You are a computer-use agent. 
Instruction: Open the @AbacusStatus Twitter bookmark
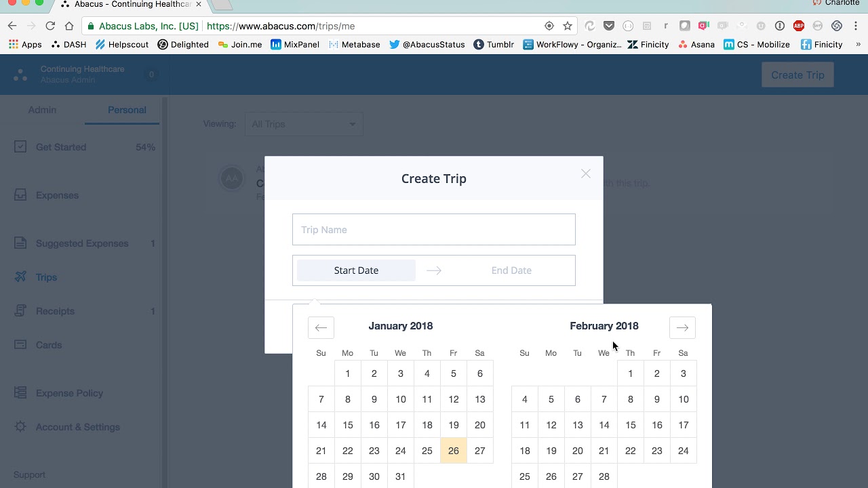(427, 44)
